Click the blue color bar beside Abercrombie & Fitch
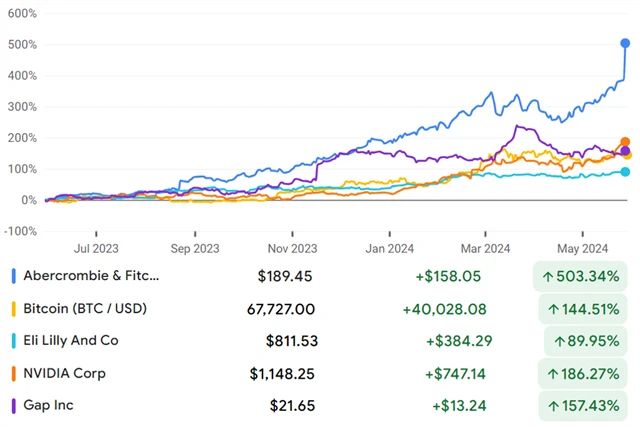640x427 pixels. (13, 276)
